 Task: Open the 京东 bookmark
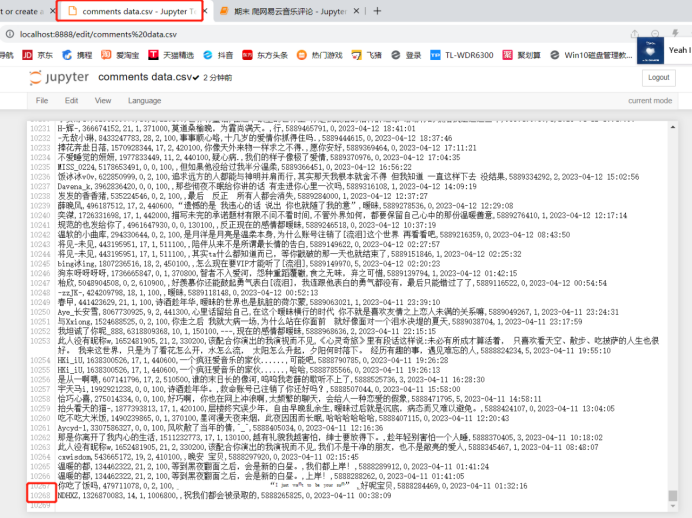38,55
